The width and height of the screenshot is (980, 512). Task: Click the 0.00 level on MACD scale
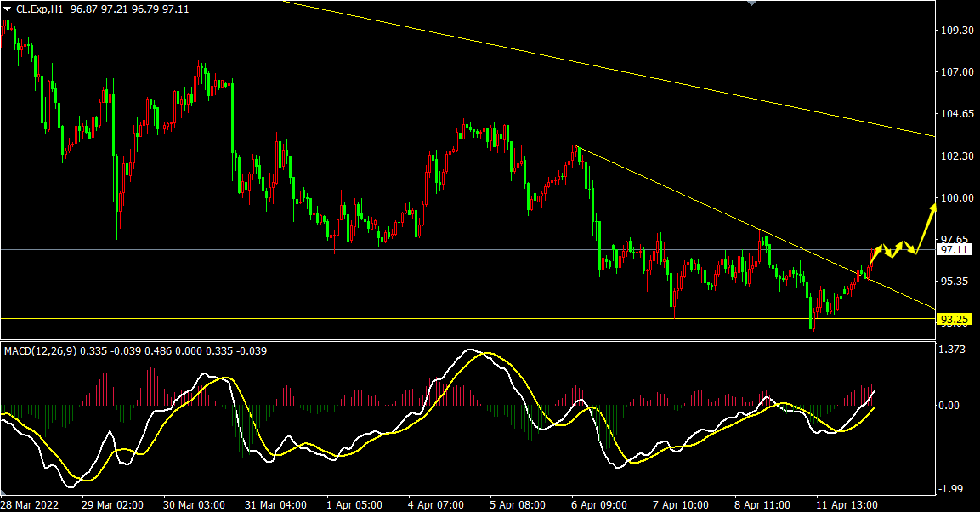[950, 406]
